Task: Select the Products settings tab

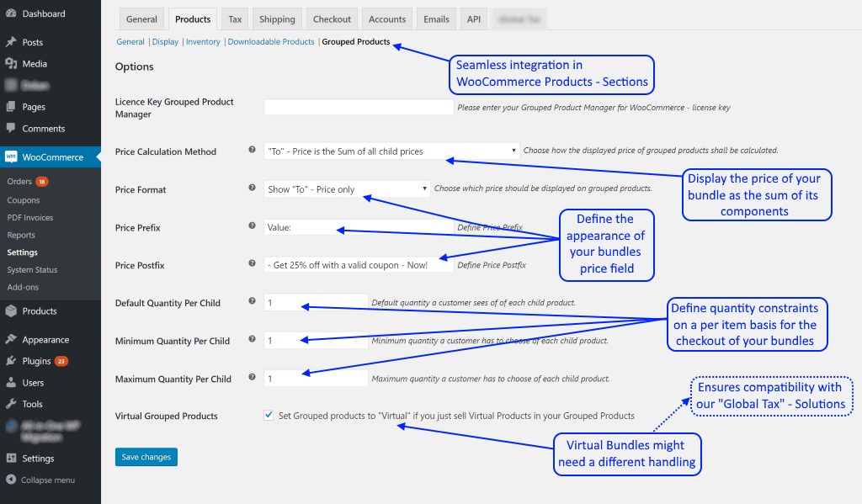Action: click(x=193, y=19)
